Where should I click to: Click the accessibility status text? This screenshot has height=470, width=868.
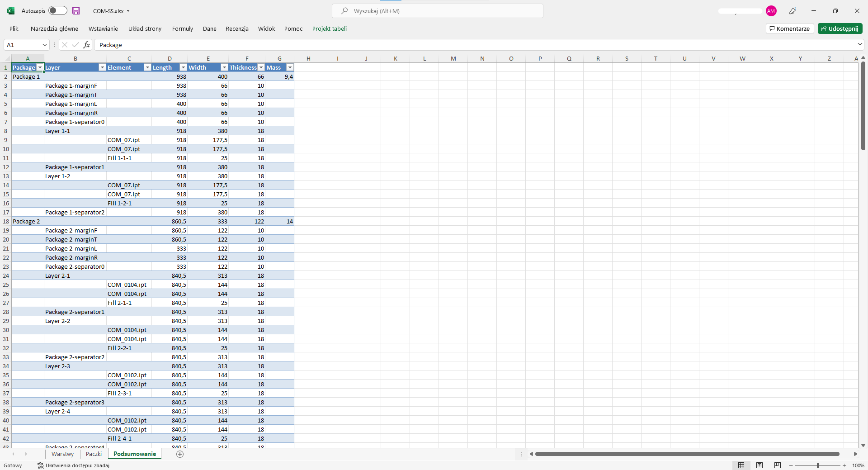point(77,465)
